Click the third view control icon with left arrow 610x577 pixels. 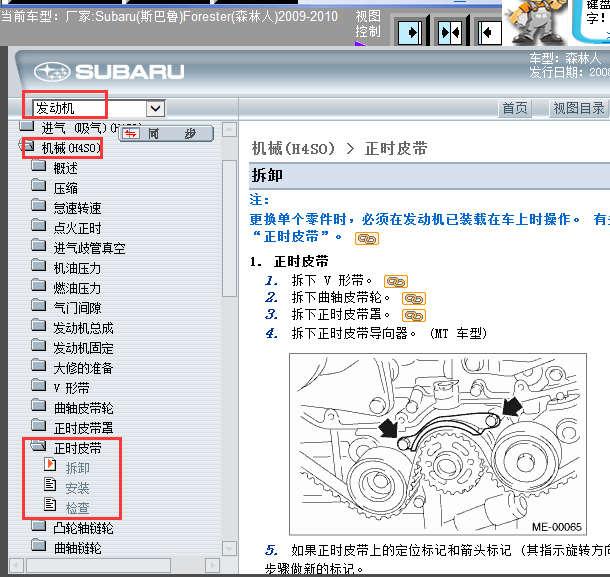click(x=489, y=32)
